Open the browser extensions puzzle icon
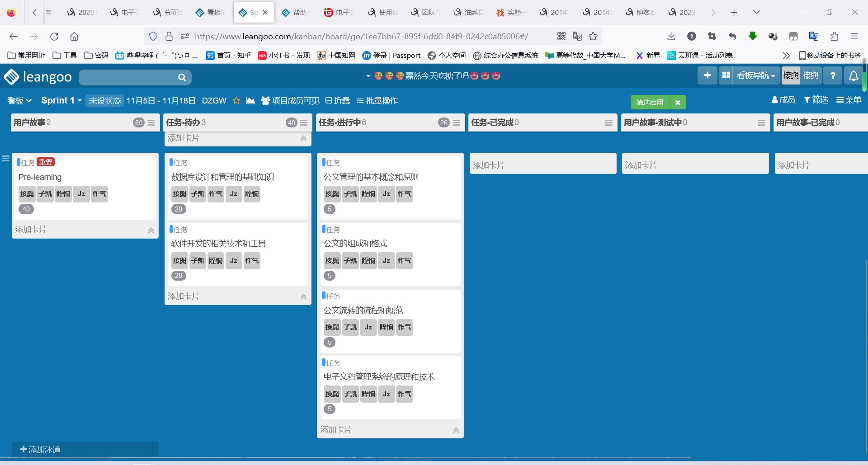 834,36
